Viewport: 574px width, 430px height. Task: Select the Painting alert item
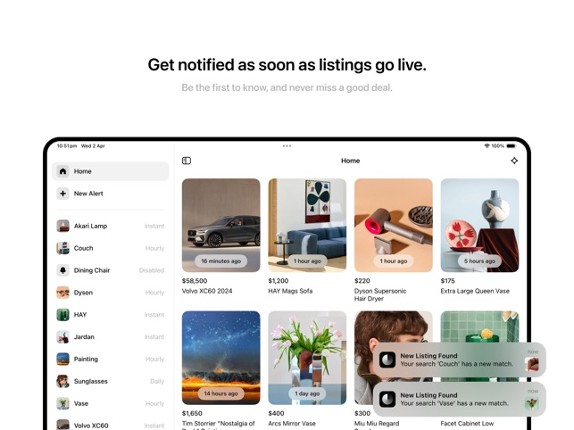(x=110, y=359)
